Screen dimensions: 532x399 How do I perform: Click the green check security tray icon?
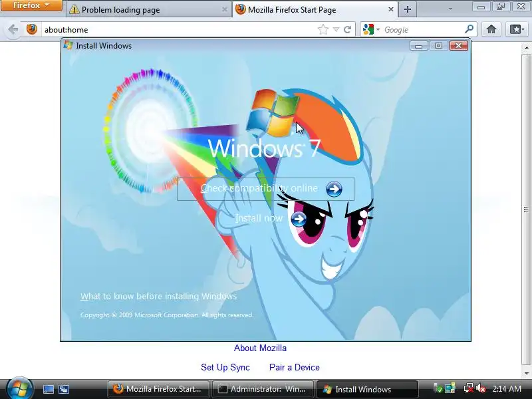438,388
